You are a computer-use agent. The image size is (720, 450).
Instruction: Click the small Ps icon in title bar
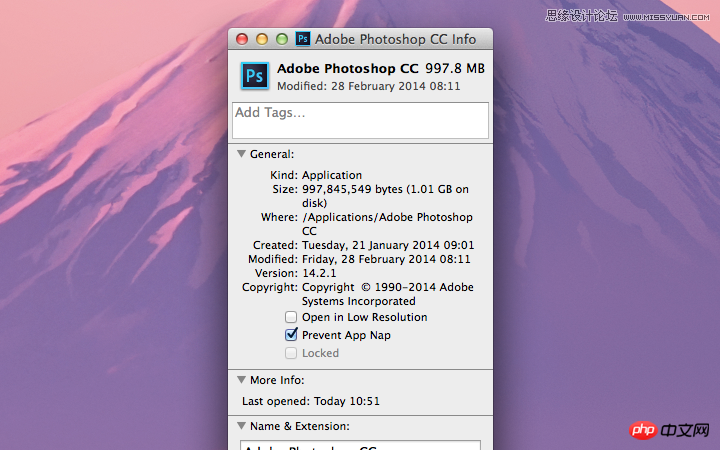[303, 39]
